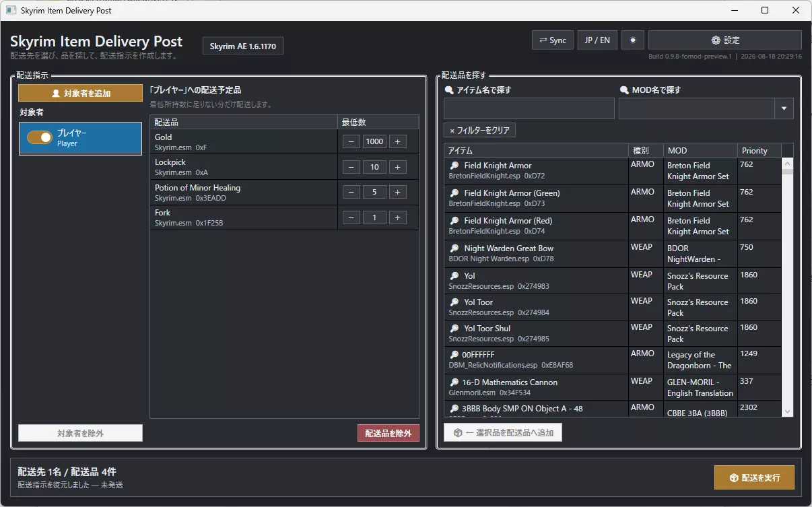Increase Lockpick minimum count

coord(397,167)
